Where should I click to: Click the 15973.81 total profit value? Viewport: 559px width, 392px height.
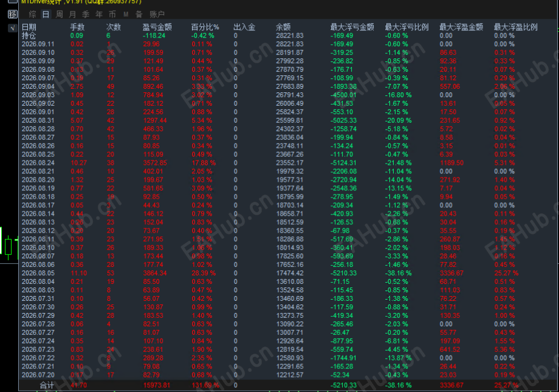(x=157, y=385)
